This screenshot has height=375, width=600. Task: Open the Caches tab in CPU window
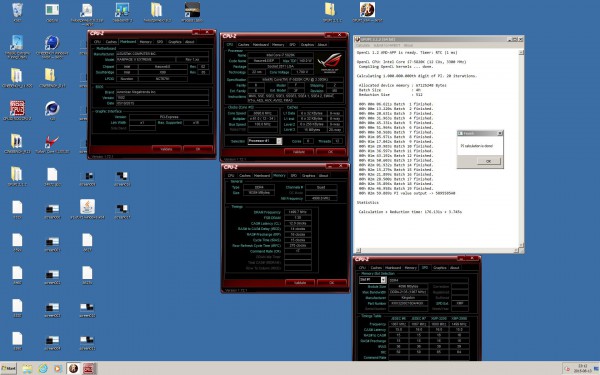tap(243, 45)
